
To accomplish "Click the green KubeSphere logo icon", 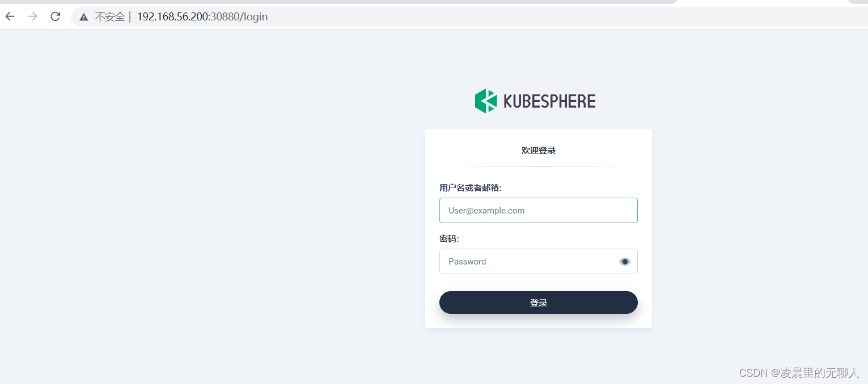I will (x=486, y=101).
